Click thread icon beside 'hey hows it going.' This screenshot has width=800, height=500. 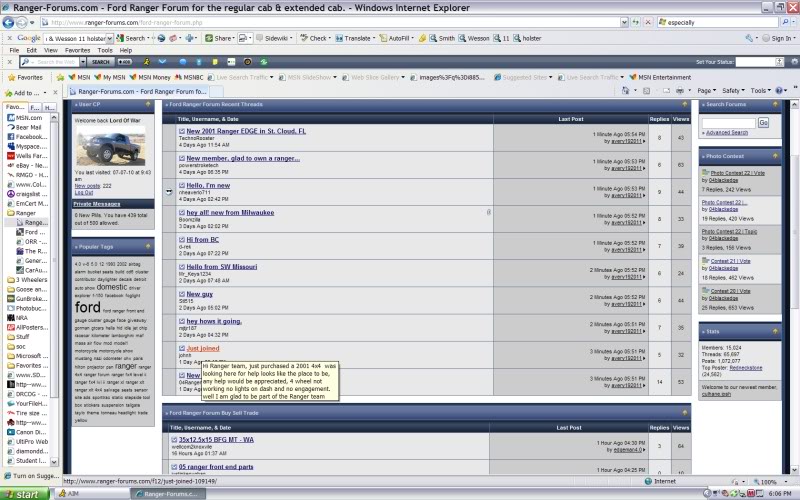[x=182, y=321]
